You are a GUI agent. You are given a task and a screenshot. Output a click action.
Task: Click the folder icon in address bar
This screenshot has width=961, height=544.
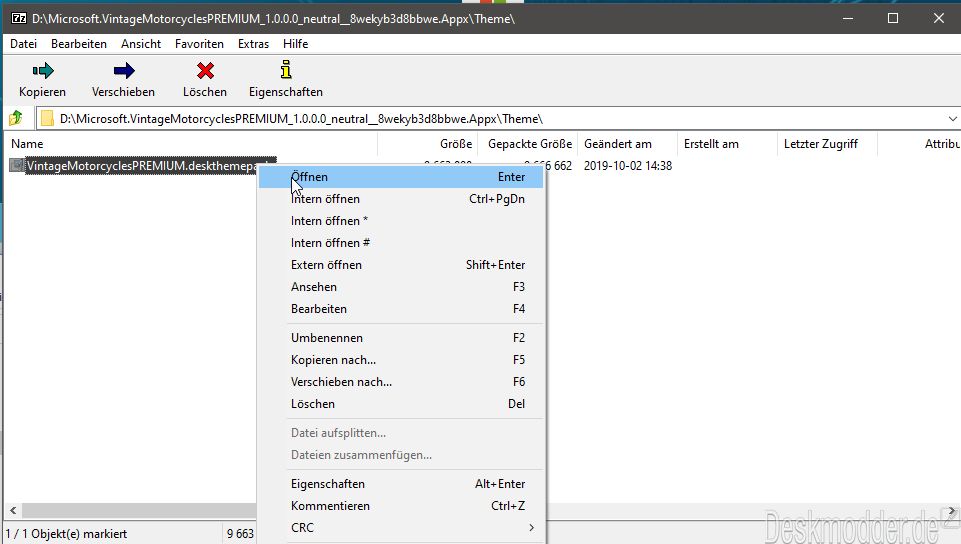click(47, 119)
